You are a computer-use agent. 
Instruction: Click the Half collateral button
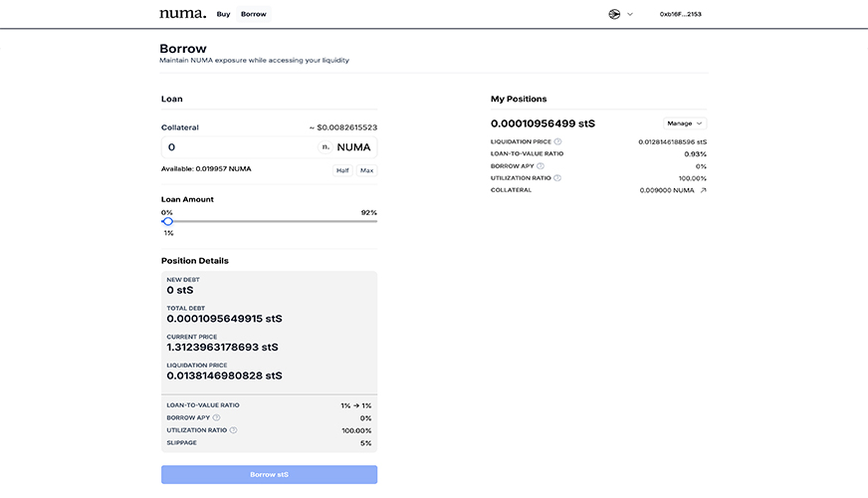coord(342,170)
